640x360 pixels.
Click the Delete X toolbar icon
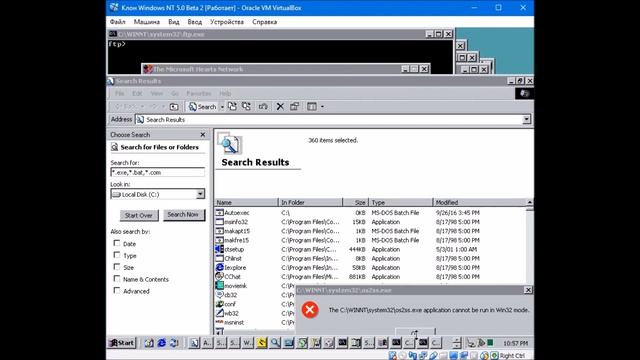pyautogui.click(x=280, y=107)
